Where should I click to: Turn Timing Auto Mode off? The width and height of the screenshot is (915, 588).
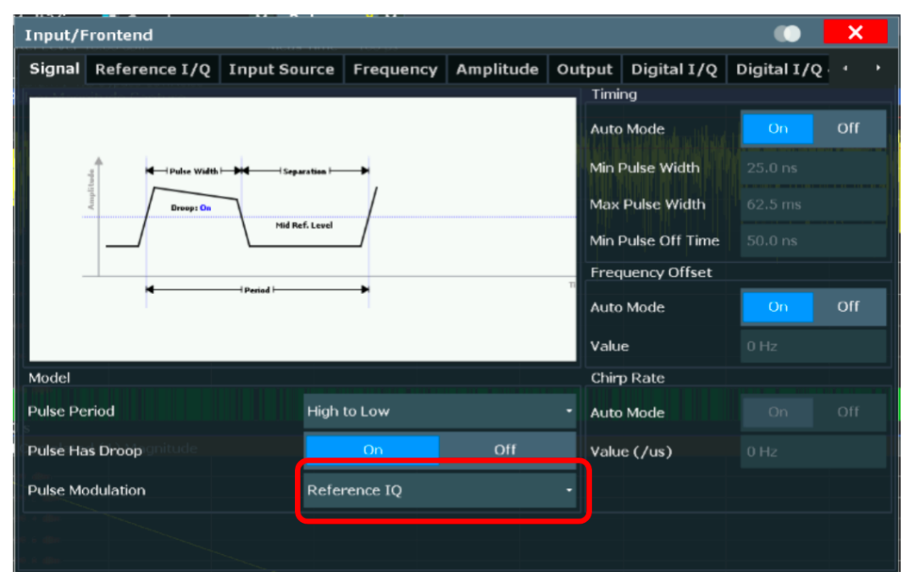848,129
